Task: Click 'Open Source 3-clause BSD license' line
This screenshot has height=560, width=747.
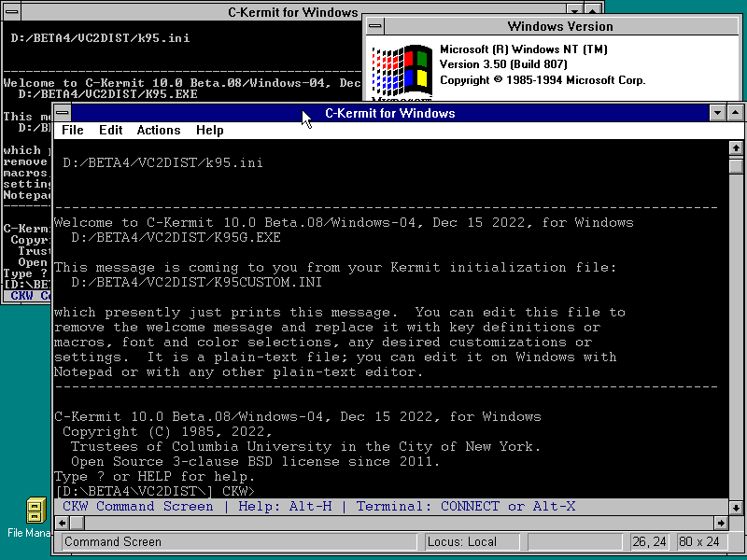Action: coord(255,461)
